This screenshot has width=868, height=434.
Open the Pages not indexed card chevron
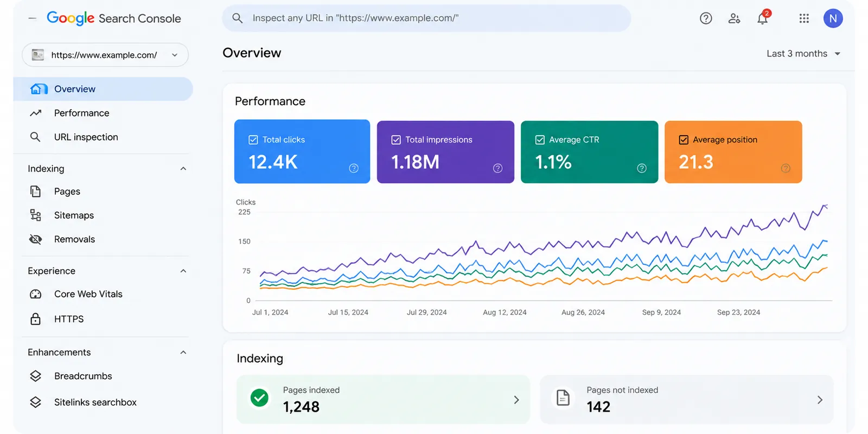tap(820, 400)
